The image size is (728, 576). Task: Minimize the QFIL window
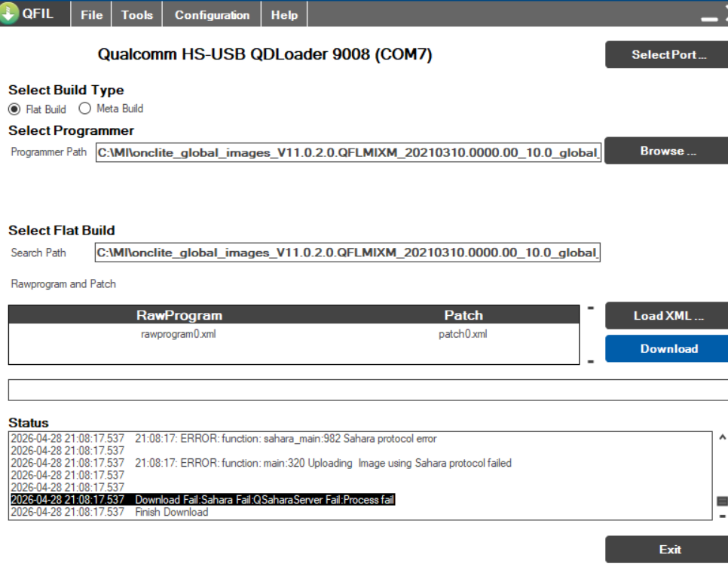pos(709,19)
